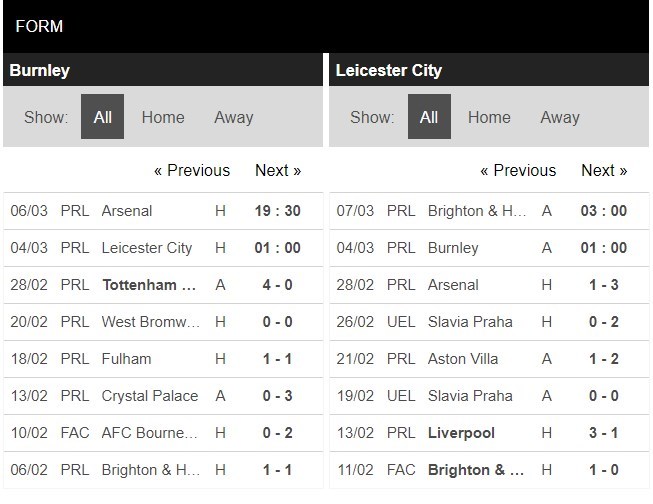
Task: Go to Previous Burnley matches
Action: tap(192, 170)
